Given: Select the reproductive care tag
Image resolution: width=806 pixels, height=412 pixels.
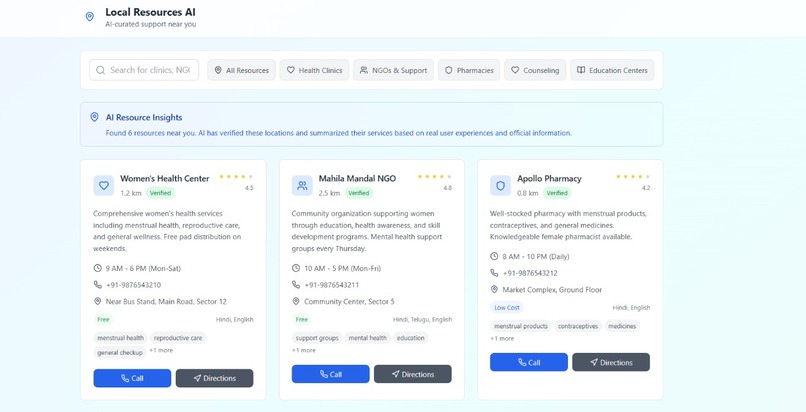Looking at the screenshot, I should tap(178, 338).
